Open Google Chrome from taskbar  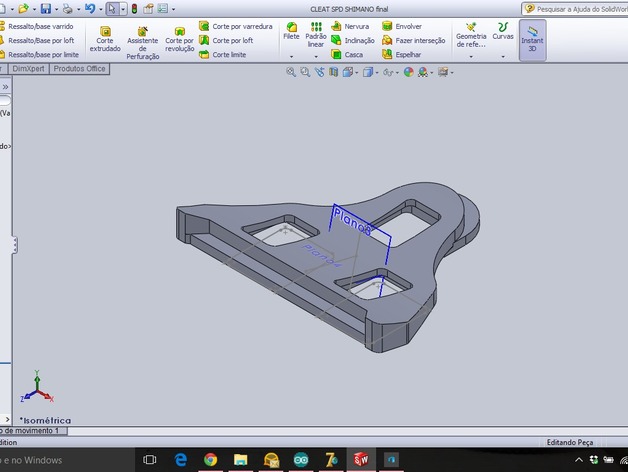pos(210,460)
